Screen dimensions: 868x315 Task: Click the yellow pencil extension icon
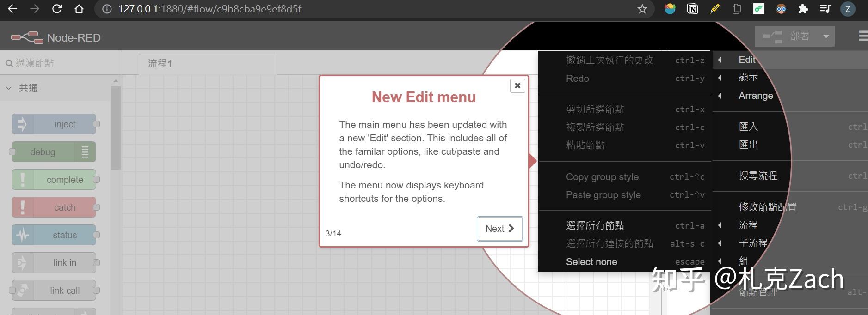coord(714,9)
